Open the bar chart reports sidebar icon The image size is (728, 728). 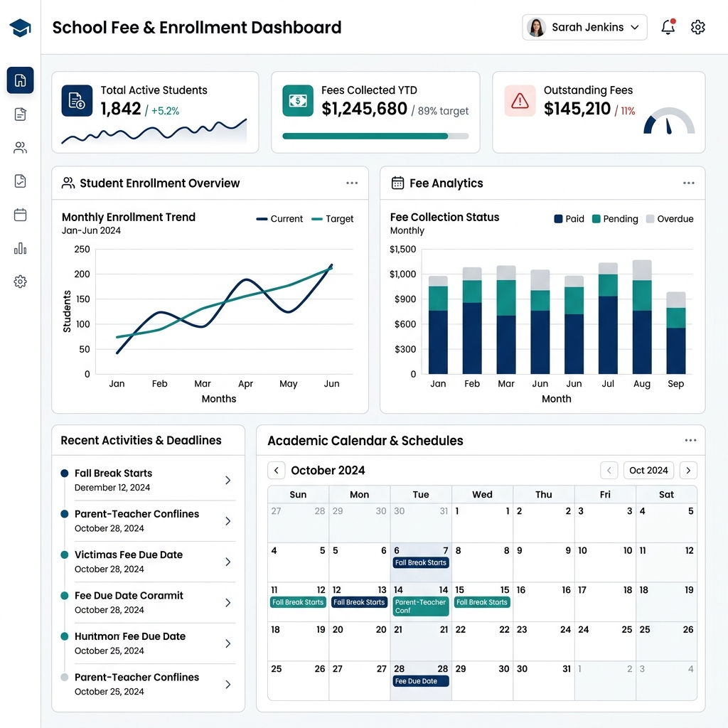(x=20, y=248)
